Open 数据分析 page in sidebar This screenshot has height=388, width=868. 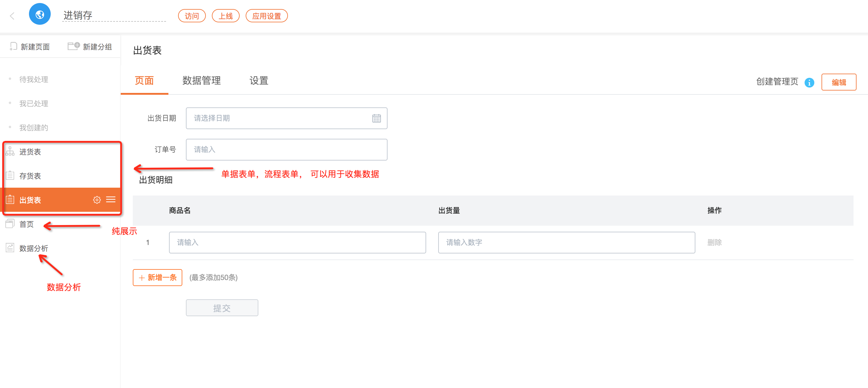point(34,248)
